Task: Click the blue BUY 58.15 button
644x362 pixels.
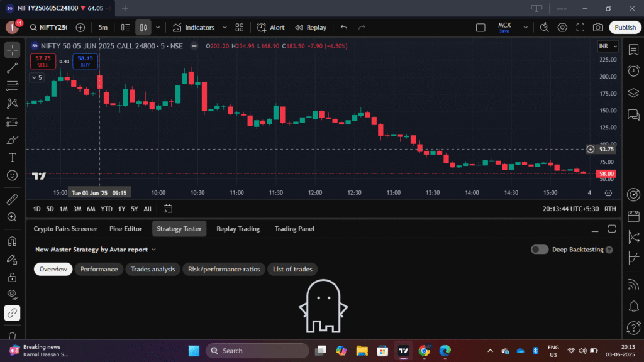Action: tap(85, 62)
